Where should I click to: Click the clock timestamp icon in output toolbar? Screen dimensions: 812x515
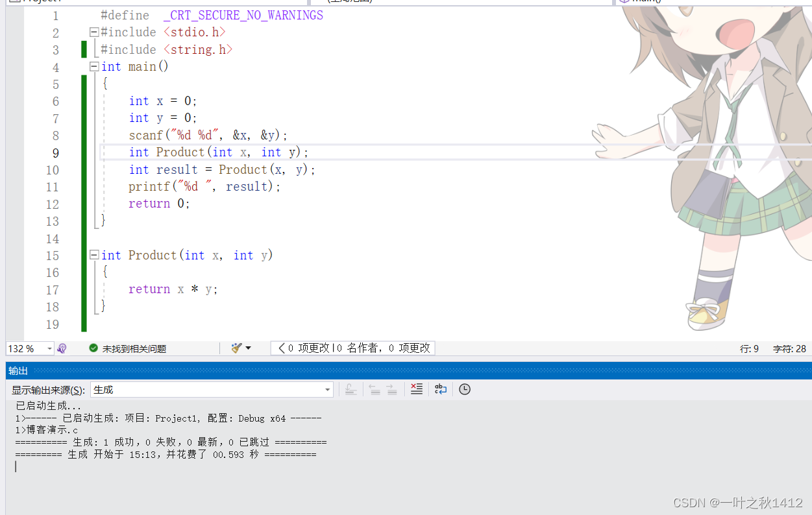(465, 389)
